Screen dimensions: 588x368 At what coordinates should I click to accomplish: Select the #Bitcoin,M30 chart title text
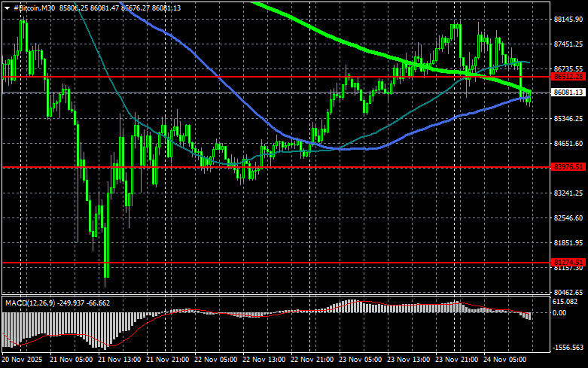point(34,8)
